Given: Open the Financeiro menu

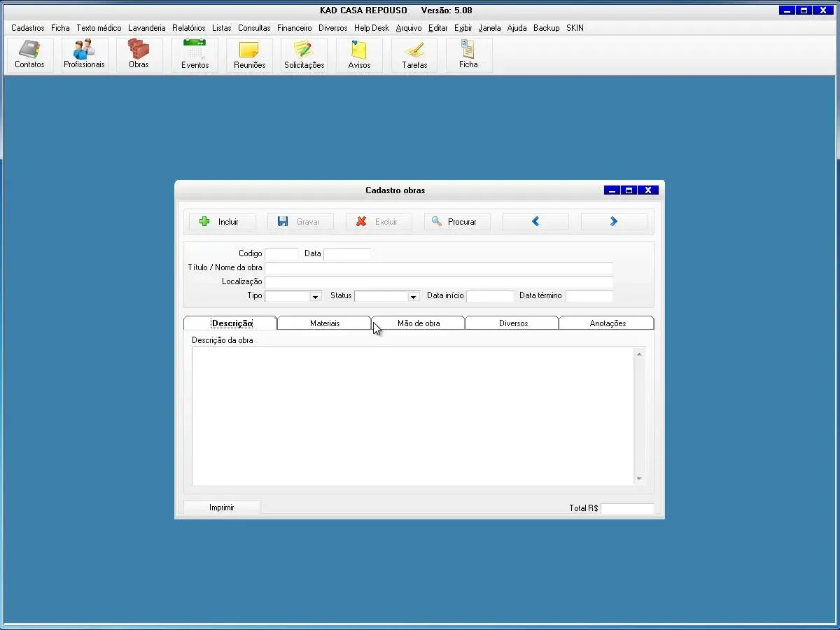Looking at the screenshot, I should click(x=294, y=28).
